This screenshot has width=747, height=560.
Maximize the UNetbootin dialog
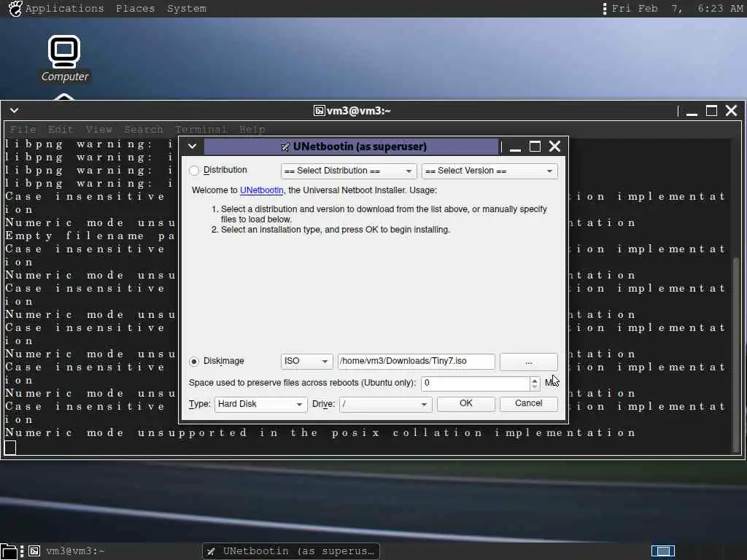tap(535, 147)
